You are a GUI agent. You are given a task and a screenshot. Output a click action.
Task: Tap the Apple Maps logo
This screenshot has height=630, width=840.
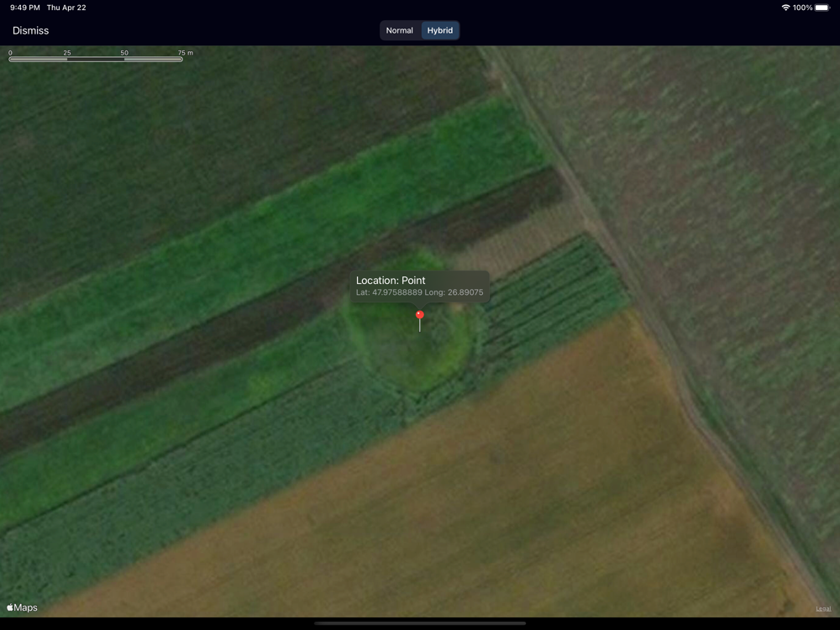[x=22, y=607]
